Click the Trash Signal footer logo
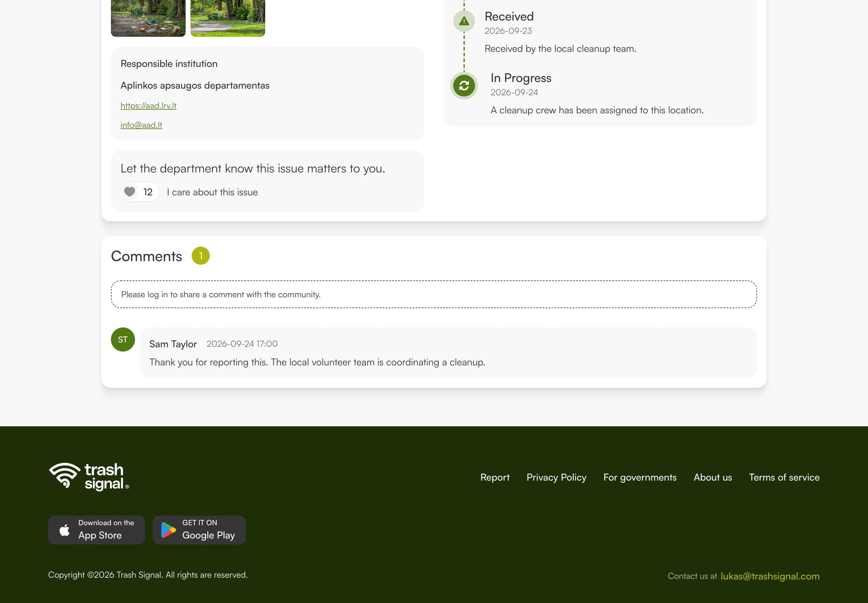The height and width of the screenshot is (603, 868). coord(89,477)
